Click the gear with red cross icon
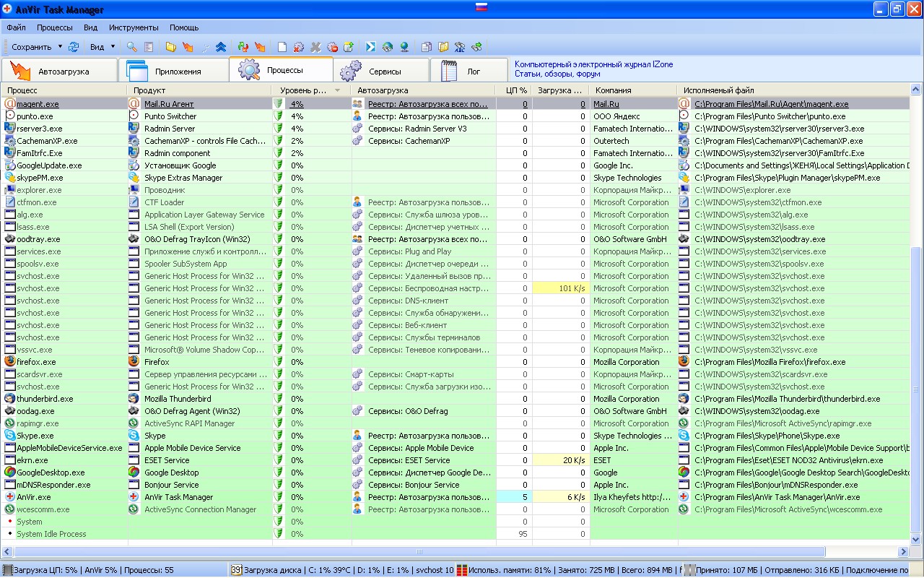 pos(299,47)
